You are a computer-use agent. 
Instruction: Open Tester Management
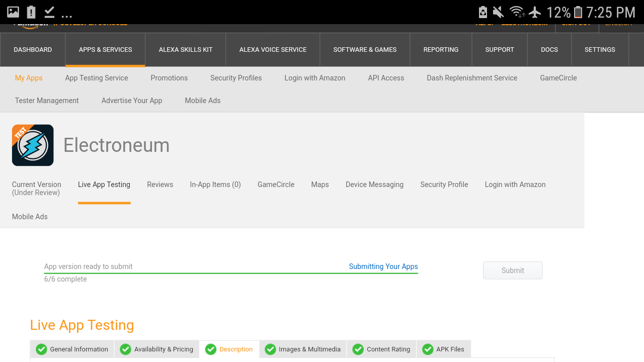click(x=47, y=101)
